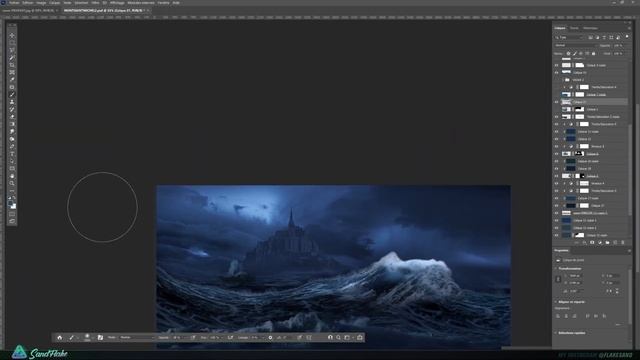
Task: Select the Zoom tool in left toolbar
Action: 12,183
